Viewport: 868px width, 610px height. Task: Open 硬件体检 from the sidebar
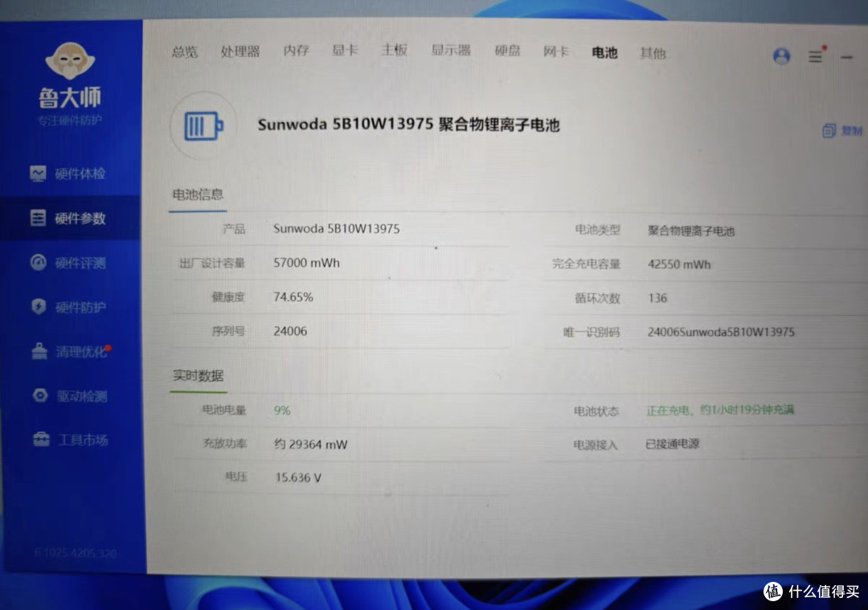68,174
